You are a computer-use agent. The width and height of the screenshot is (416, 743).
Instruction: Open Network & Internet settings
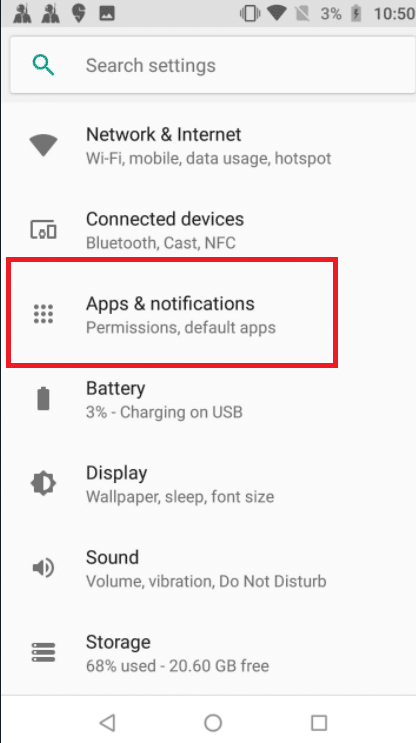click(x=208, y=145)
